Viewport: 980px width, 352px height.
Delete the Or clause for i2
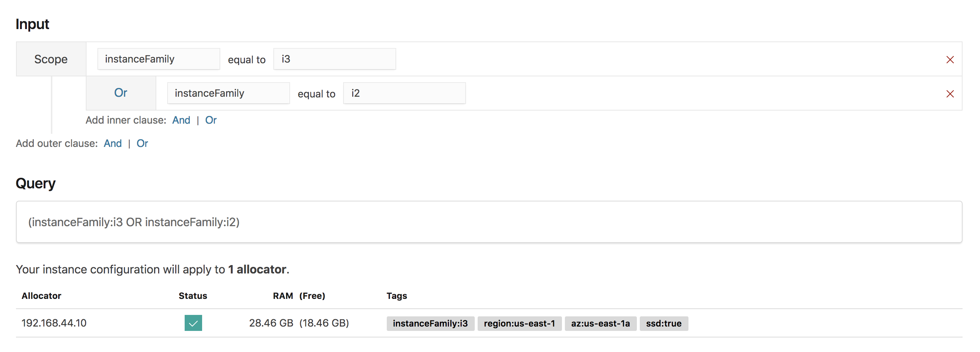(x=949, y=94)
